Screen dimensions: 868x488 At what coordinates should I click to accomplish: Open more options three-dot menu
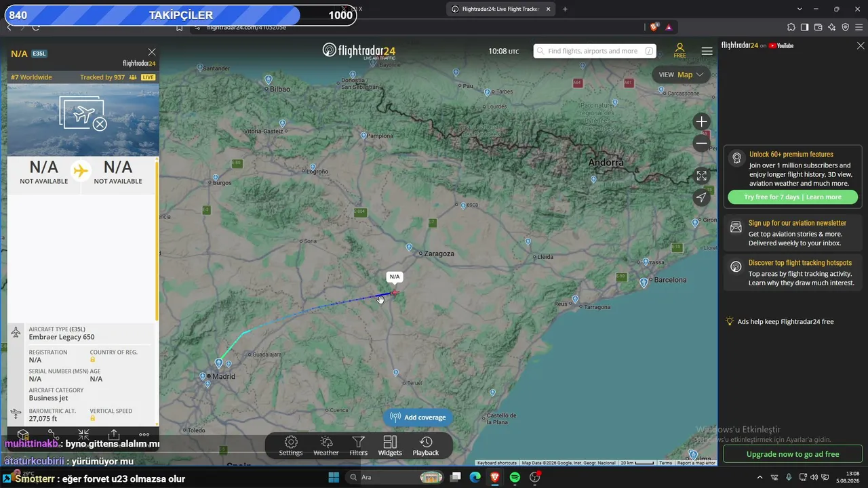(144, 435)
